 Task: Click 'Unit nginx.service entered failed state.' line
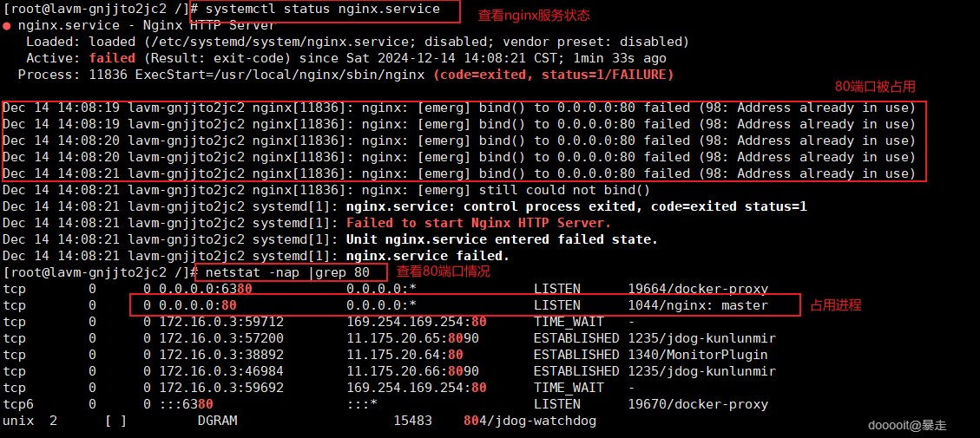coord(502,239)
